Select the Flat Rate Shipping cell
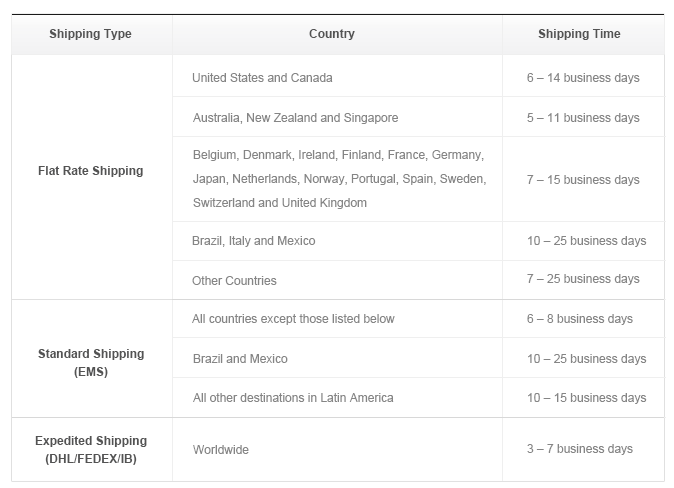 coord(92,177)
